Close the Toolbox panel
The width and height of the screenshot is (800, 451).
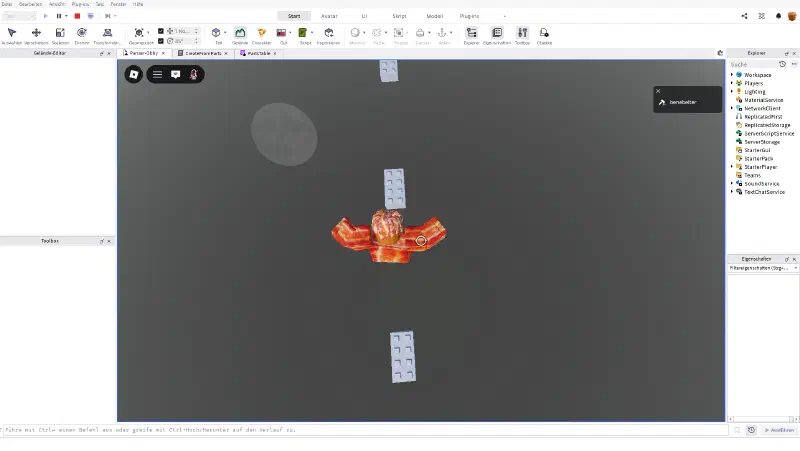click(x=109, y=241)
